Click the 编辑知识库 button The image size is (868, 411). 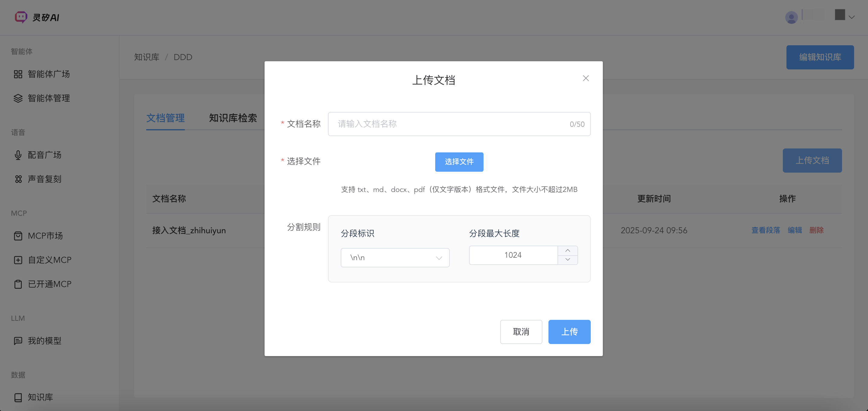tap(820, 57)
